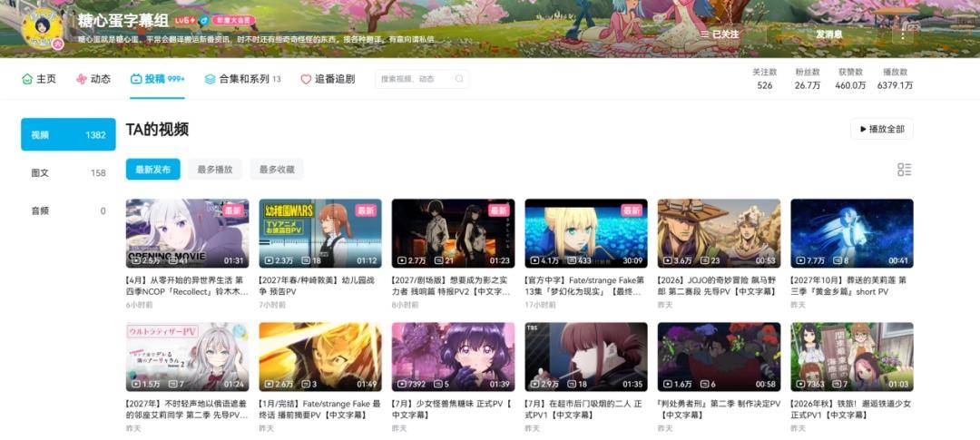Open title Fate/strange Fake 最终话 播前摘要PV
980x440 pixels.
pos(320,409)
